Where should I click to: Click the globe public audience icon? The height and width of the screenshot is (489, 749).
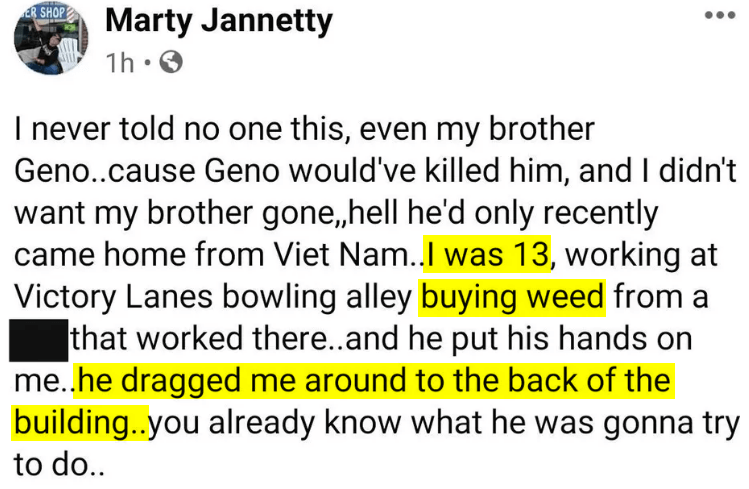point(171,62)
